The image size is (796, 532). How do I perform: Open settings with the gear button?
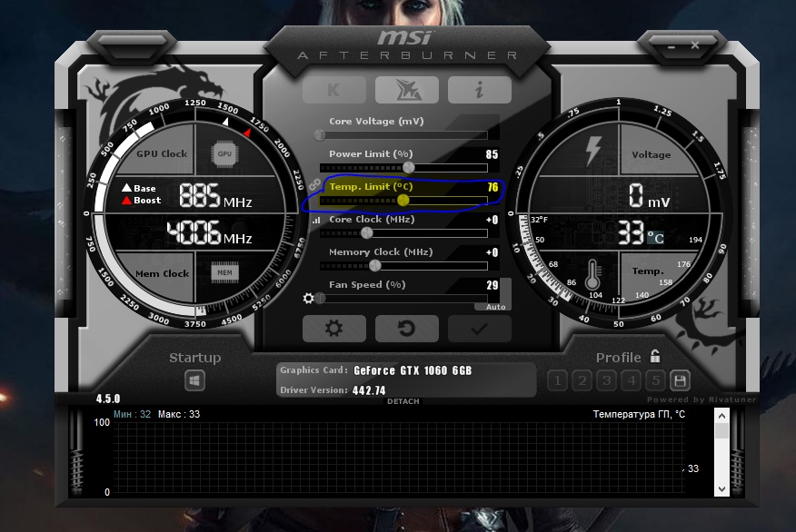click(334, 329)
